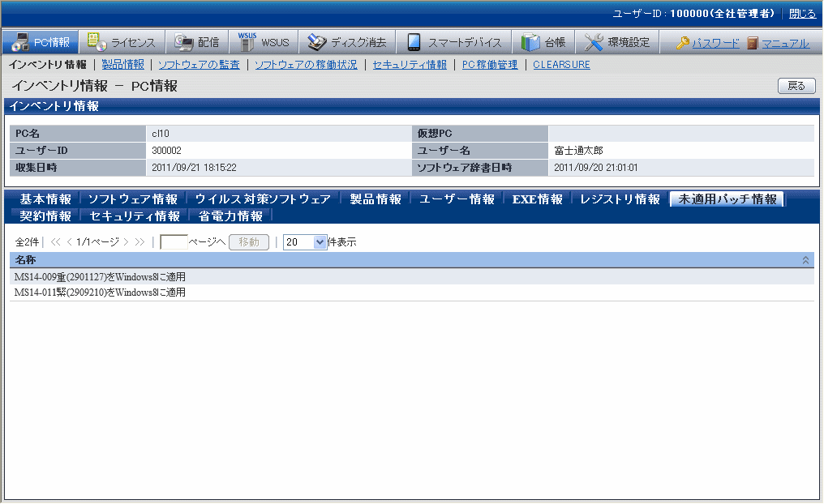
Task: Click the 戻る back button
Action: coord(796,86)
